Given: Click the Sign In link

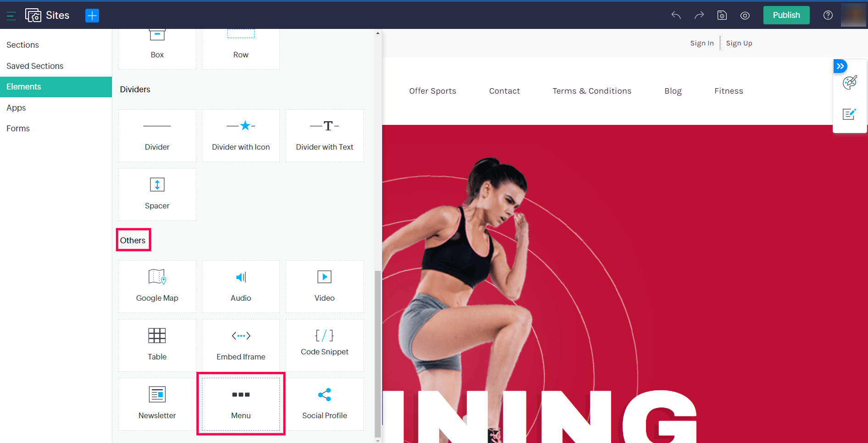Looking at the screenshot, I should click(702, 43).
